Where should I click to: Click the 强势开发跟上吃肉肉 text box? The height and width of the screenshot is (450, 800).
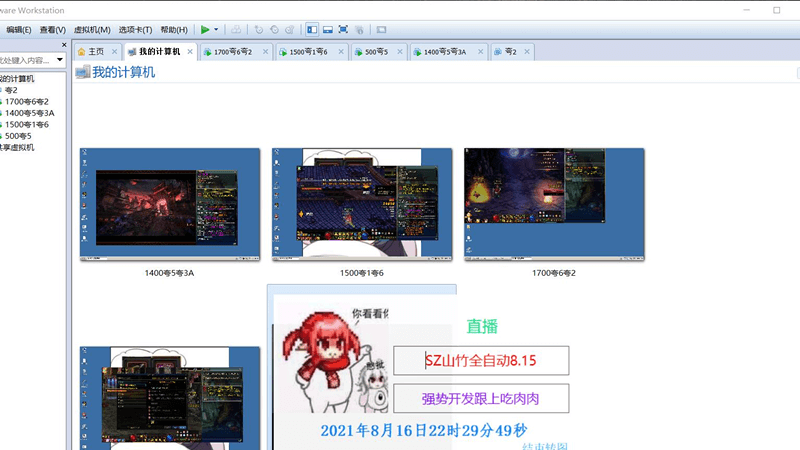[x=481, y=398]
